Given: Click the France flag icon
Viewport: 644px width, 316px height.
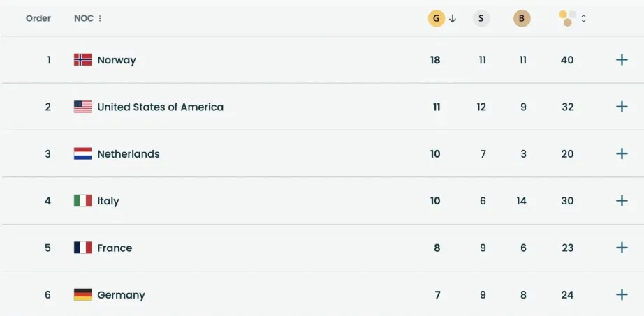Looking at the screenshot, I should [x=83, y=248].
